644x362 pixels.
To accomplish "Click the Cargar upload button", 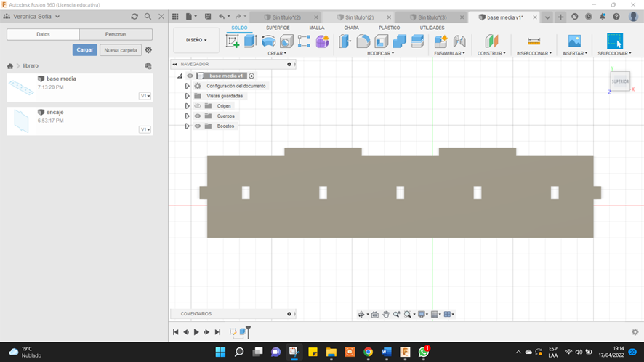I will pos(84,50).
